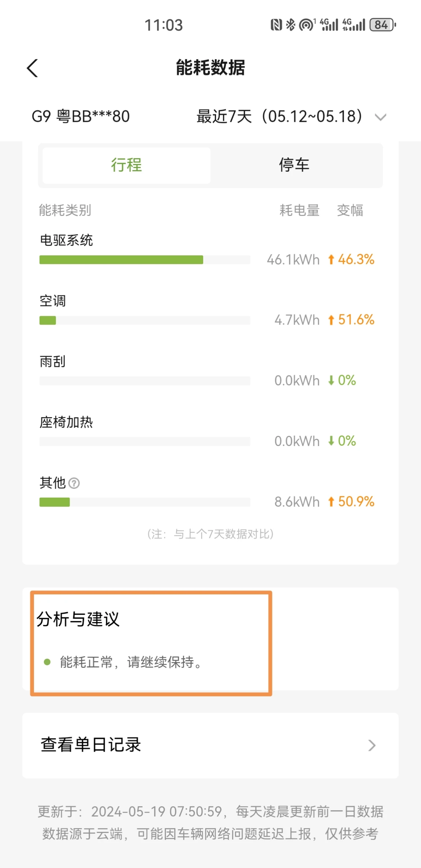Tap the 11:03 clock in status bar

164,25
